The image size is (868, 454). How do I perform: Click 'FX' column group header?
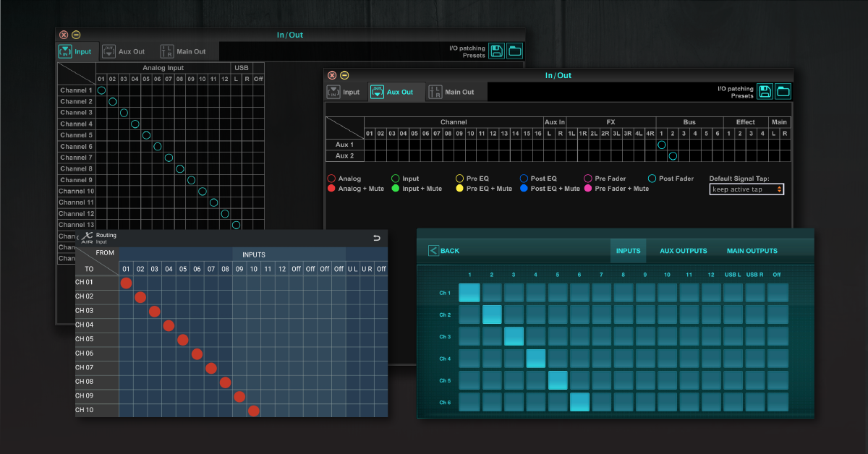coord(610,122)
